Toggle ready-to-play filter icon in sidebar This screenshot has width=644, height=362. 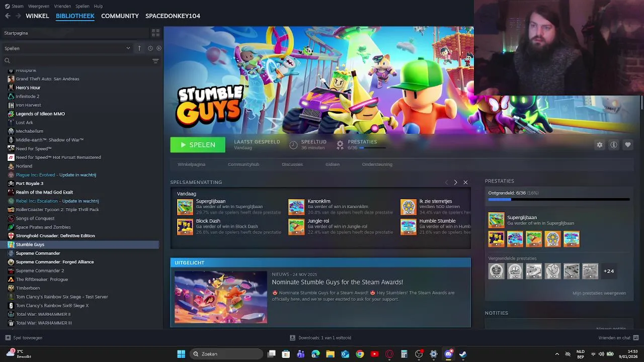(x=158, y=48)
